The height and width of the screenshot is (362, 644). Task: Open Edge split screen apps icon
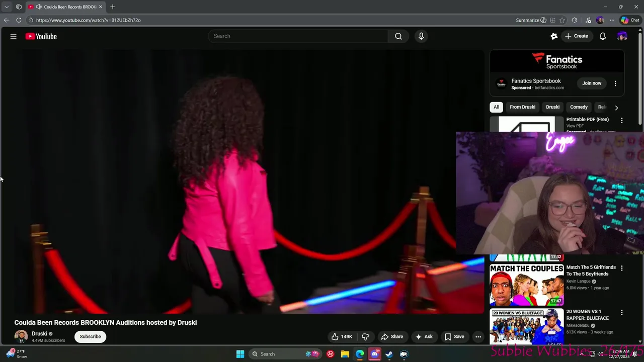pos(553,20)
